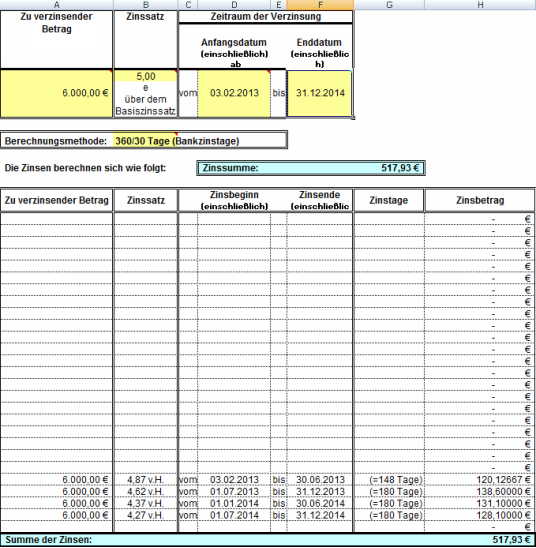Click the (=148 Tage) cell
The width and height of the screenshot is (536, 548).
point(389,480)
